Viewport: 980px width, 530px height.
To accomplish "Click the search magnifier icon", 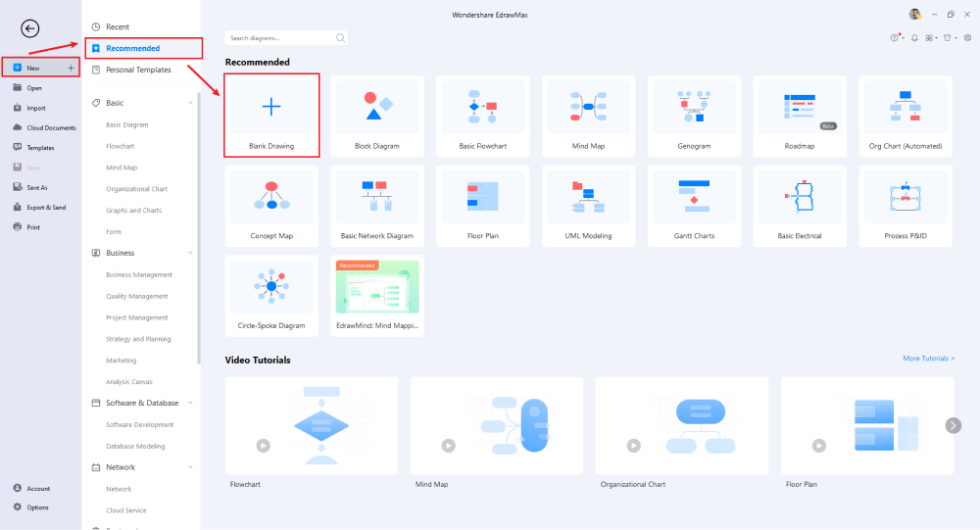I will pos(340,38).
